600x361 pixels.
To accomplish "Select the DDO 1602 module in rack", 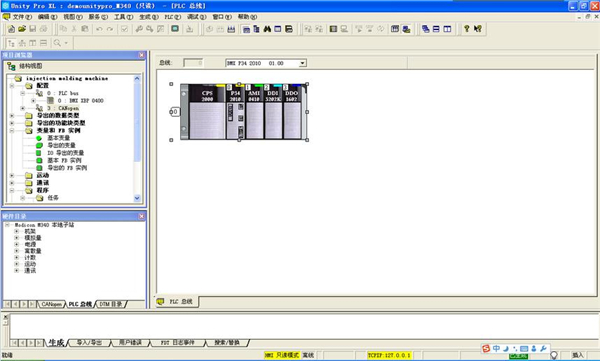I will tap(292, 112).
